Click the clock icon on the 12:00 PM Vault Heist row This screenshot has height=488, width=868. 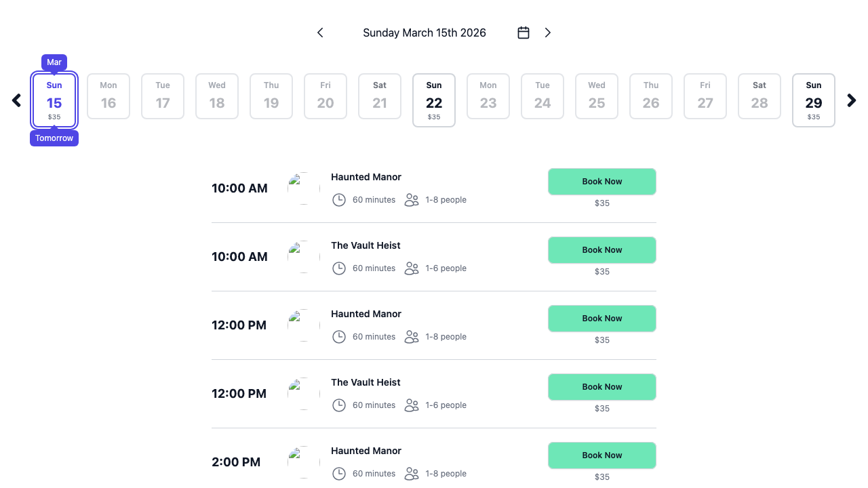coord(339,405)
